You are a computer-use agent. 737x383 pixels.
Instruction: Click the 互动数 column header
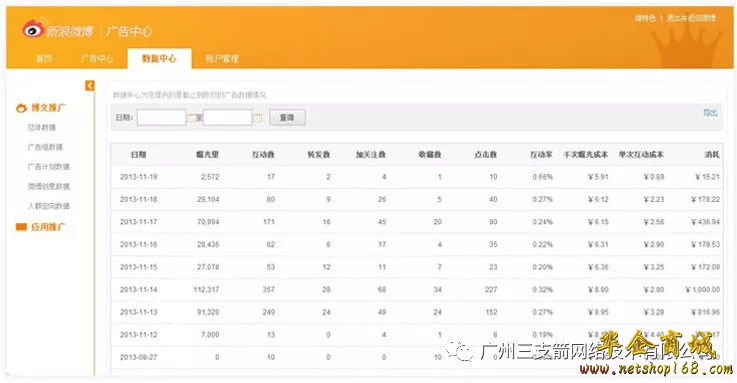(263, 155)
